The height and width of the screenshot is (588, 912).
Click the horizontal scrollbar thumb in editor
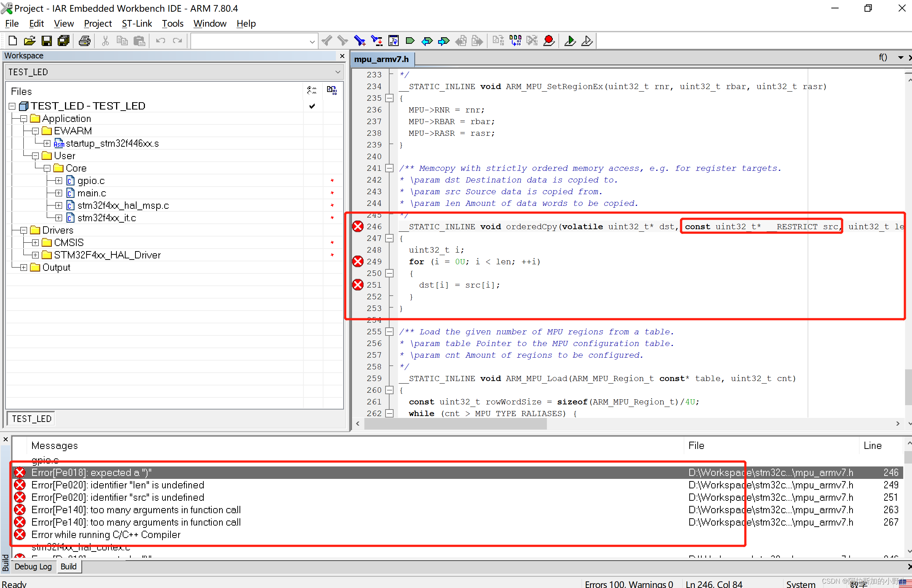point(455,424)
